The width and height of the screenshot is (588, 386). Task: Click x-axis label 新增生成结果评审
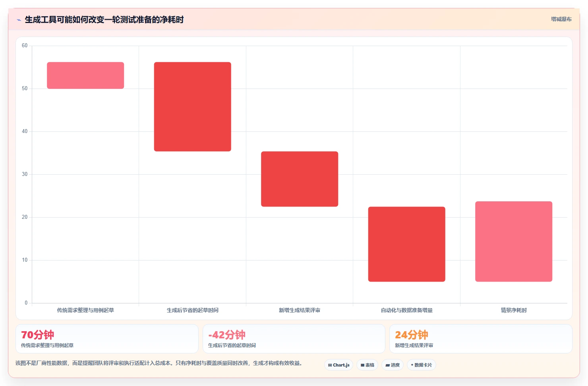tap(300, 310)
